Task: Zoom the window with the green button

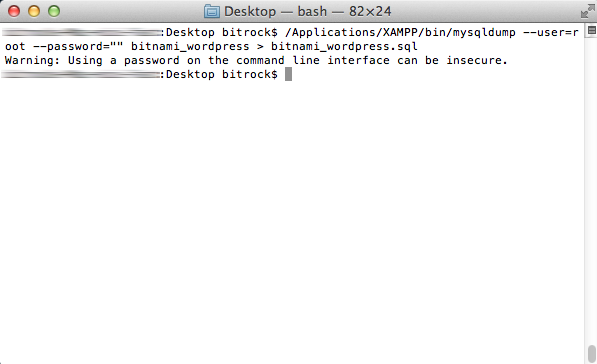Action: click(x=54, y=11)
